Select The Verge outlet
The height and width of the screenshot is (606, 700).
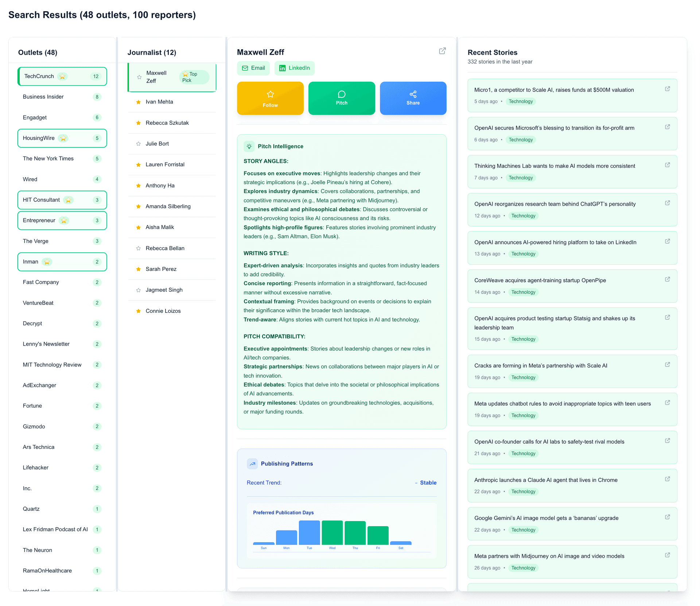36,241
